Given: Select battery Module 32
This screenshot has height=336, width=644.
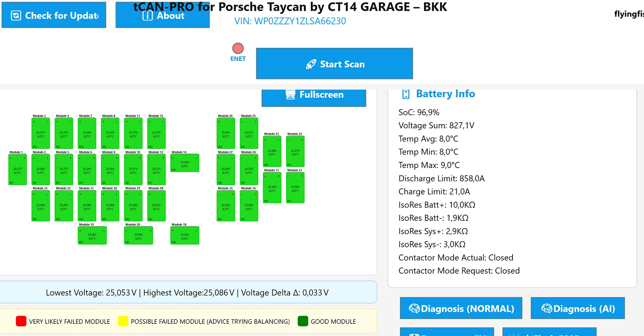Looking at the screenshot, I should tap(64, 206).
